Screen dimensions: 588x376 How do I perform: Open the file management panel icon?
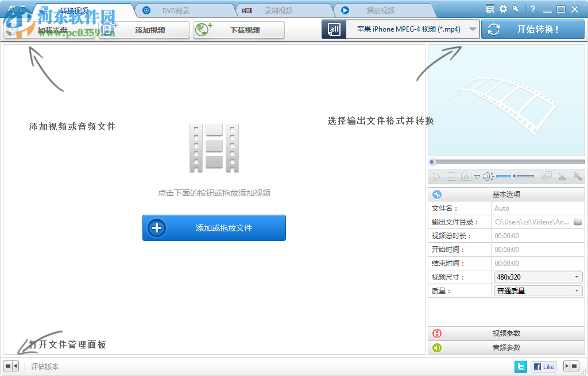[x=9, y=366]
